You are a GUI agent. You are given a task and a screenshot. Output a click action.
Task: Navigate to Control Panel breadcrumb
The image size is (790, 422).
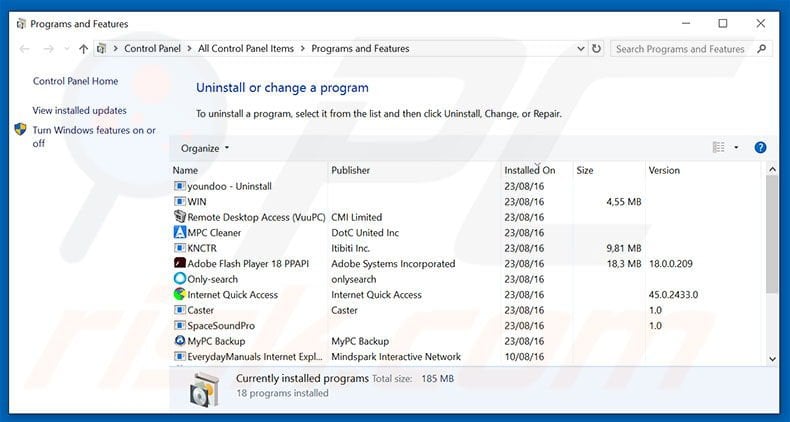click(153, 49)
